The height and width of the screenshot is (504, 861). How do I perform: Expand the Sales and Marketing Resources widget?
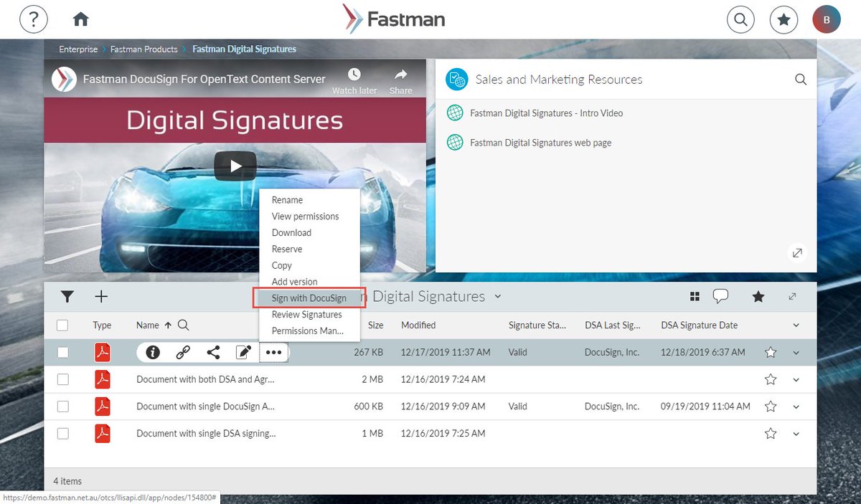[797, 252]
